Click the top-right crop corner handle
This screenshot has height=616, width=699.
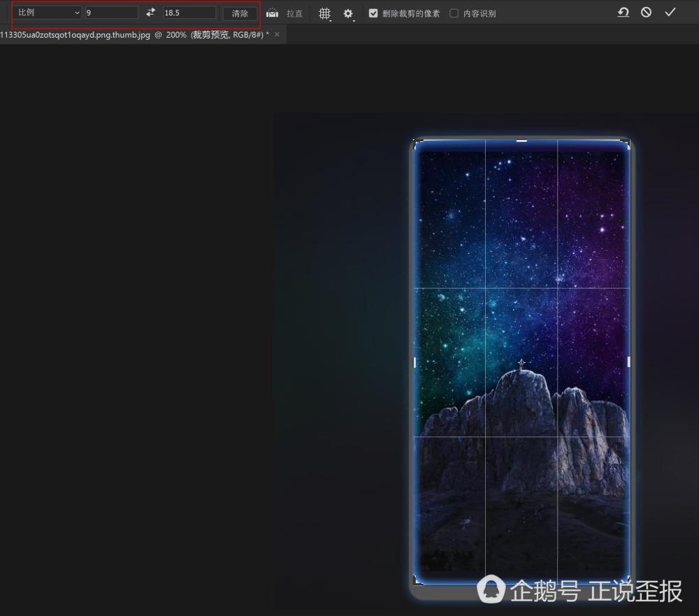click(626, 143)
